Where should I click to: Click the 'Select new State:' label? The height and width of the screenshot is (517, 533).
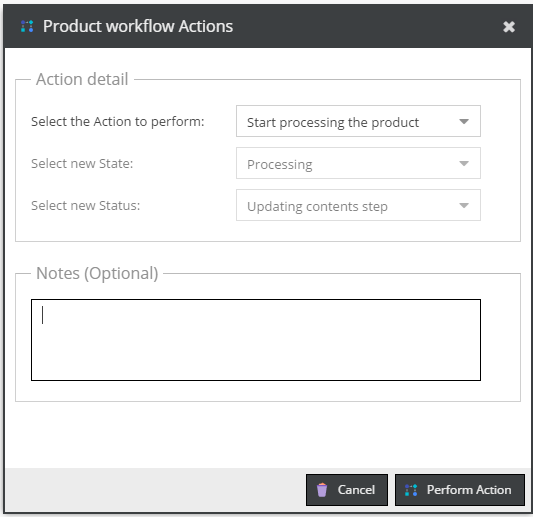[x=82, y=163]
